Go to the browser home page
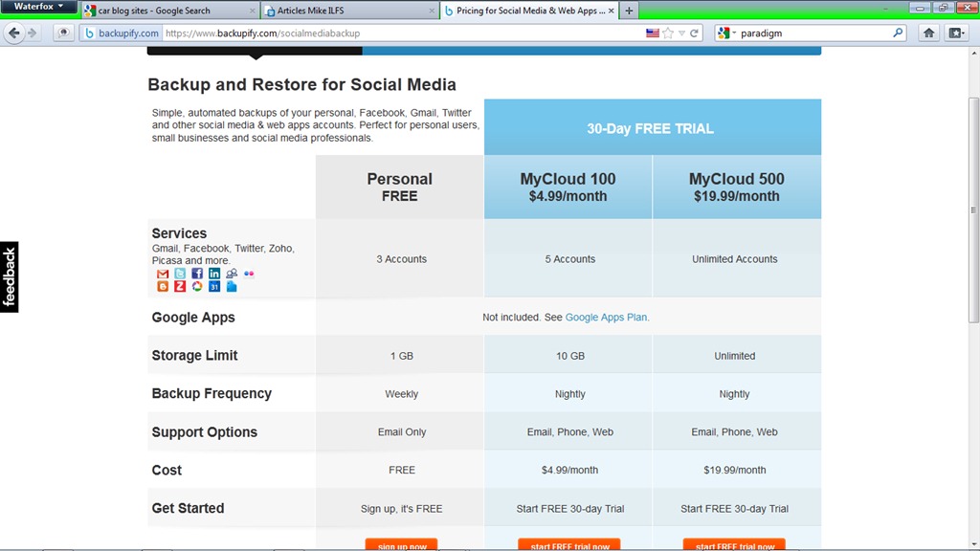Screen dimensions: 980x551 tap(928, 33)
